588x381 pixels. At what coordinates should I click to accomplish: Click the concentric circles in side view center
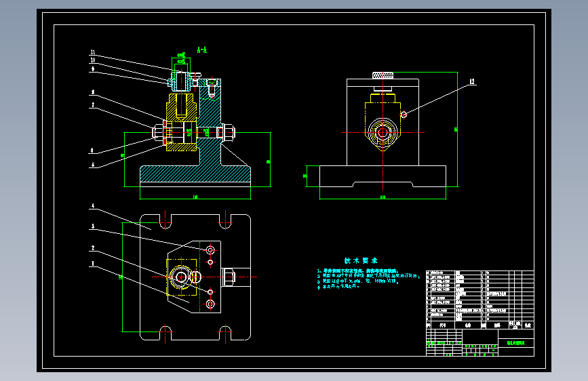point(383,132)
